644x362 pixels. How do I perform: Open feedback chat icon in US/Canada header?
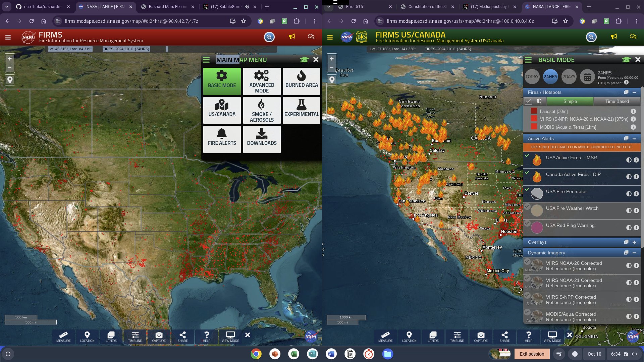pyautogui.click(x=633, y=37)
